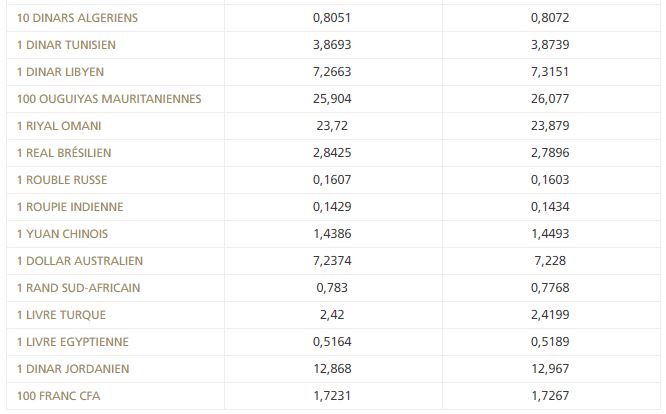Click the 26,077 Mauritanian ouguiya value

point(552,99)
